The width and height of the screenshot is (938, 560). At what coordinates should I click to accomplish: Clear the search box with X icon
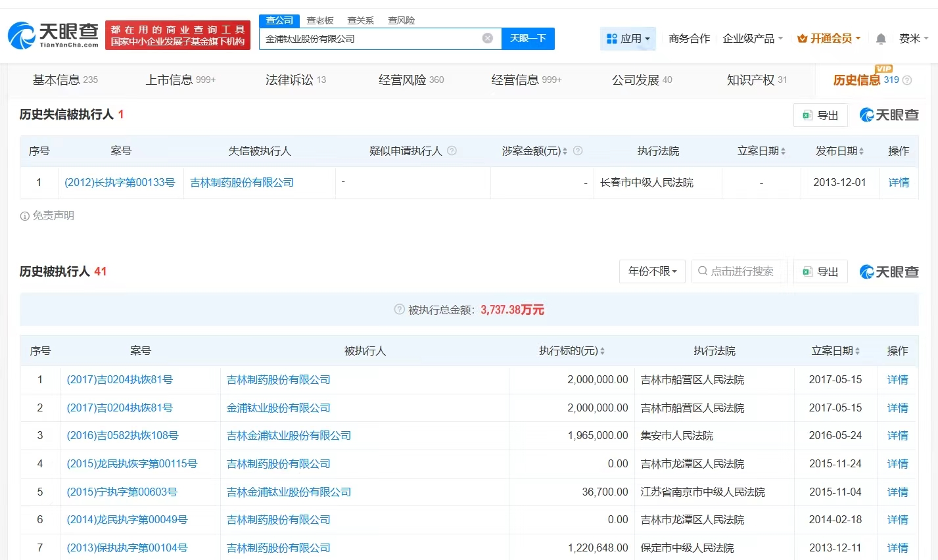coord(488,38)
